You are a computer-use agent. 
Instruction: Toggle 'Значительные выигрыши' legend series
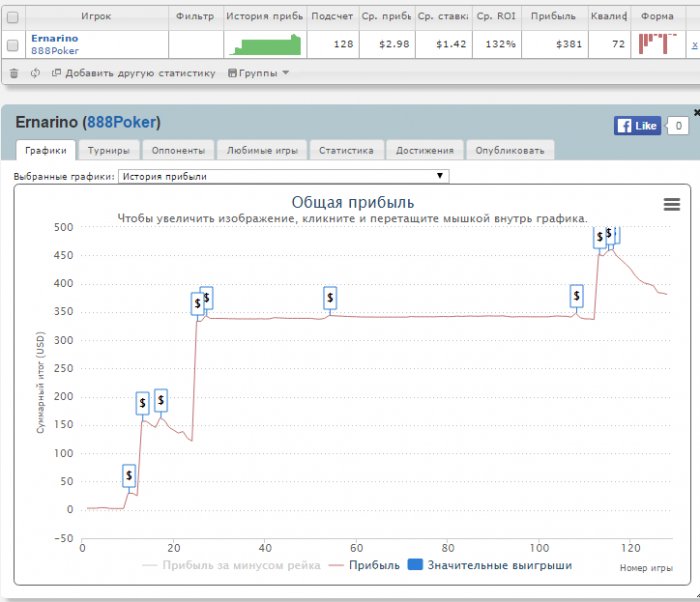coord(490,565)
